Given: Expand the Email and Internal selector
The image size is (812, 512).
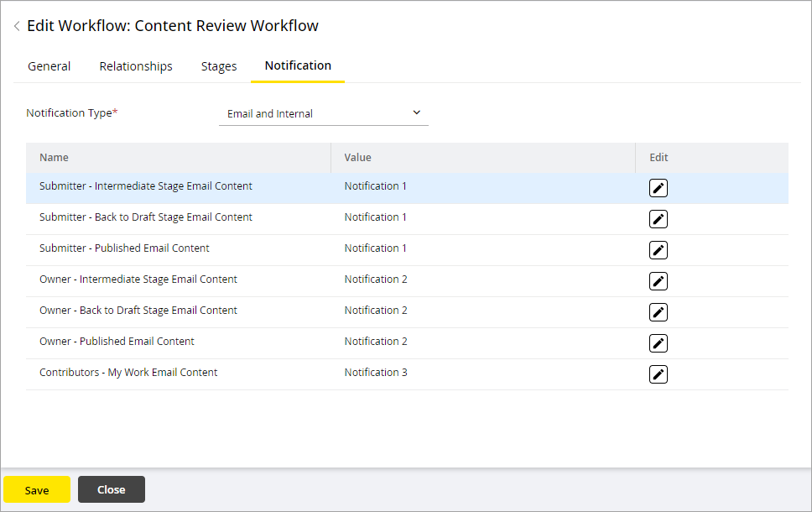Looking at the screenshot, I should (416, 112).
